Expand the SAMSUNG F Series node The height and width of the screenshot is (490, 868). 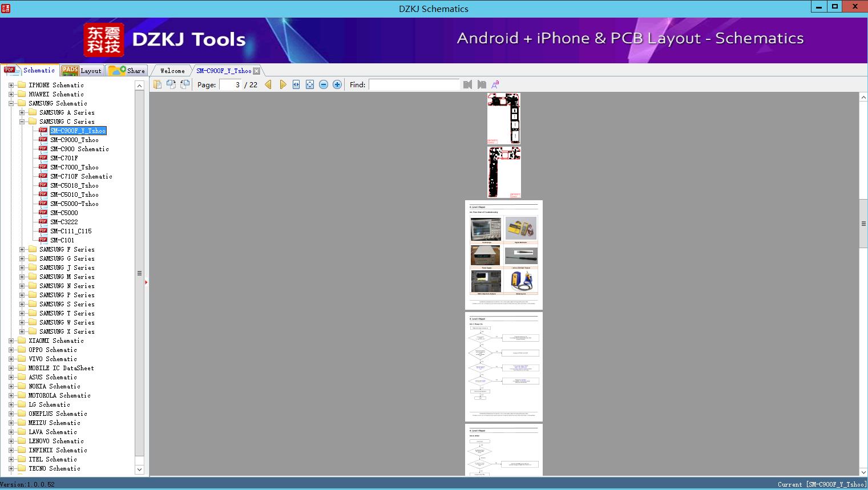click(x=22, y=249)
